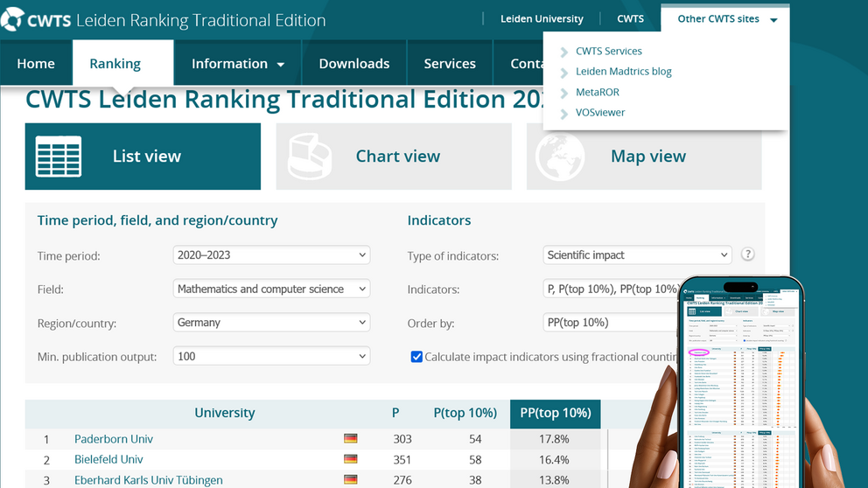Go to the Home tab

pyautogui.click(x=36, y=64)
